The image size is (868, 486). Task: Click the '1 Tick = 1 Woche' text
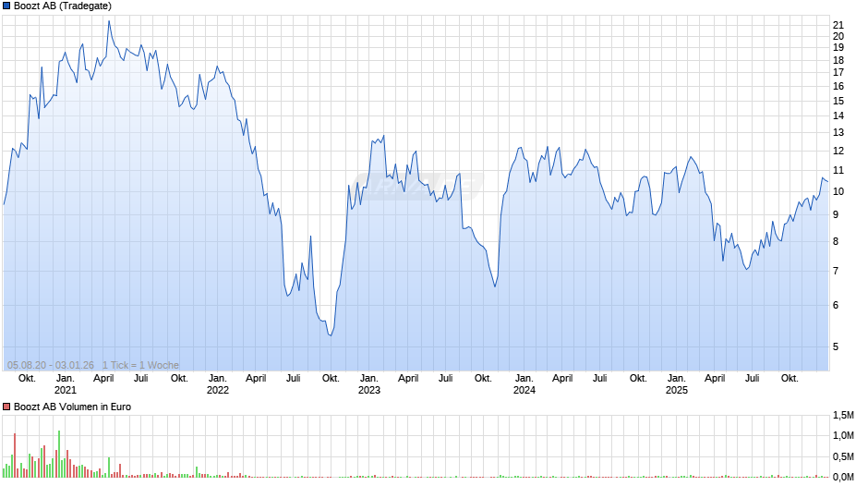140,365
